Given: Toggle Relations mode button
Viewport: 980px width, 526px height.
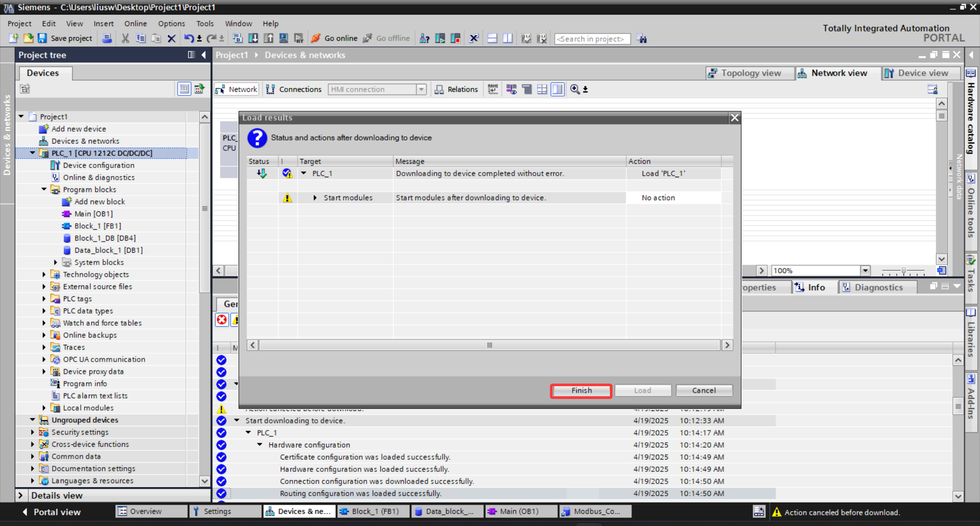Looking at the screenshot, I should [456, 89].
